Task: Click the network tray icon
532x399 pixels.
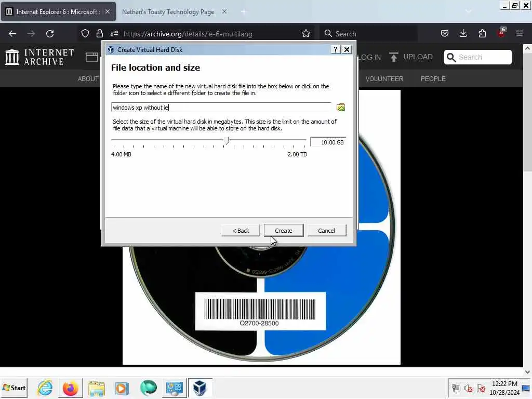Action: point(456,388)
